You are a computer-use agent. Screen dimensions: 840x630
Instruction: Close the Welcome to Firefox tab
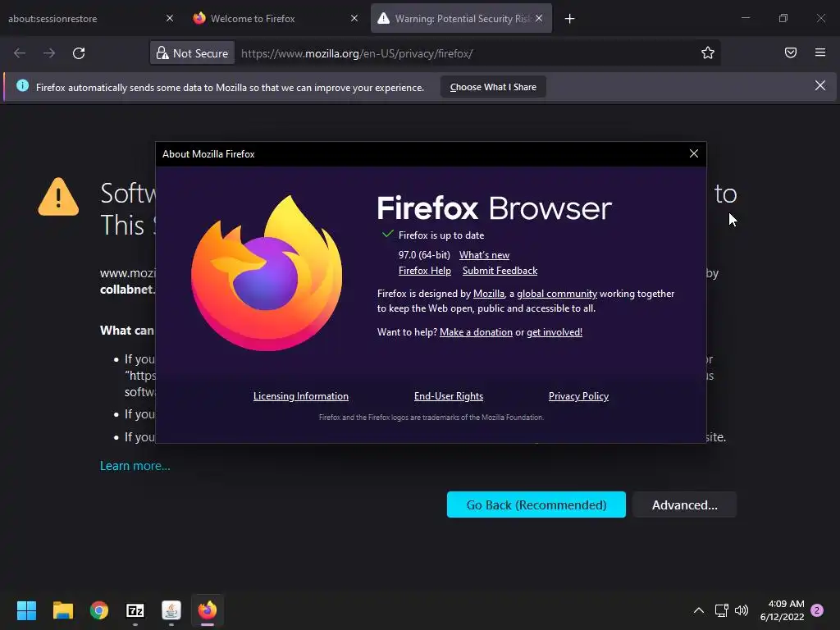tap(354, 18)
